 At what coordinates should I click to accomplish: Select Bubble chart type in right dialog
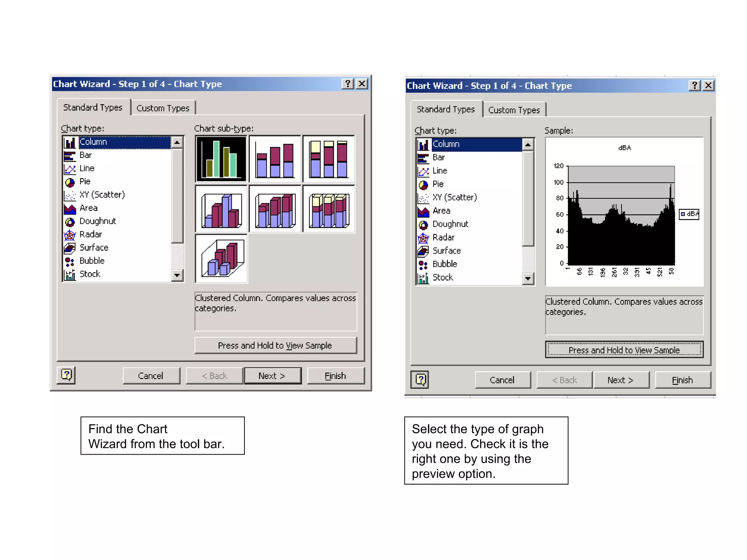(445, 264)
